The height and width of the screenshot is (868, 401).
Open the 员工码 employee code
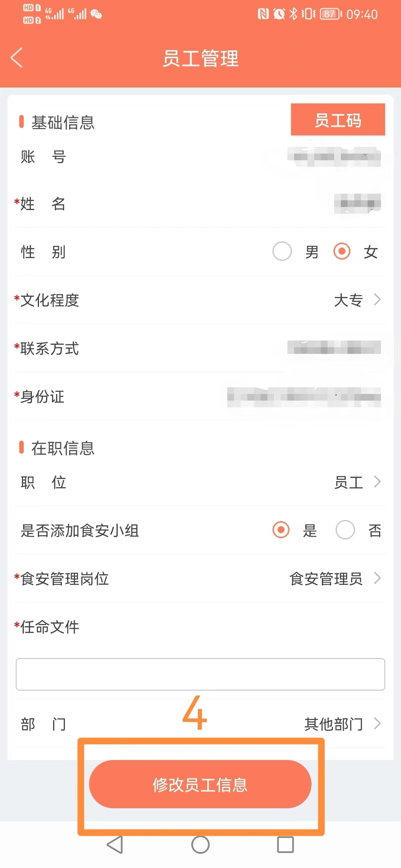click(x=338, y=120)
